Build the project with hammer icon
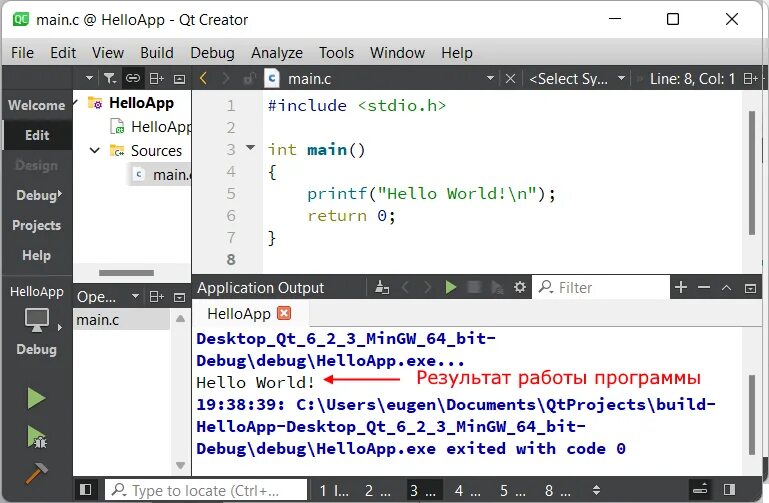 pyautogui.click(x=37, y=474)
